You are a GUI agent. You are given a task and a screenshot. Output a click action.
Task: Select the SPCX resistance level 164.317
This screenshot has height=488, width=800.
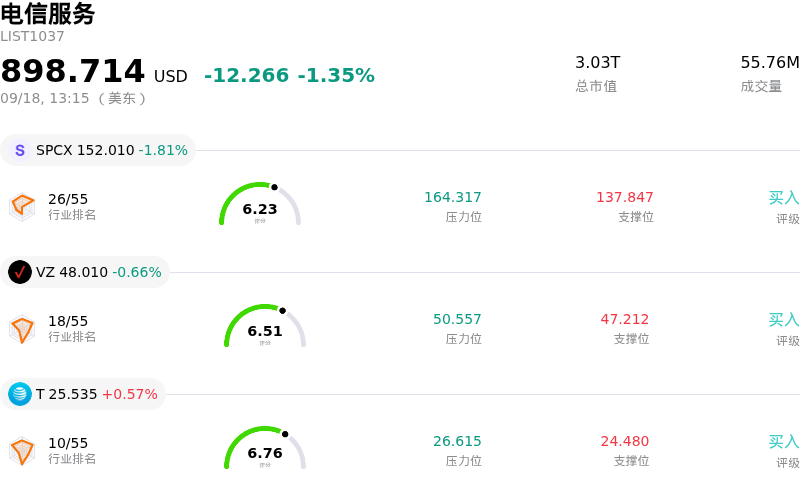tap(453, 197)
